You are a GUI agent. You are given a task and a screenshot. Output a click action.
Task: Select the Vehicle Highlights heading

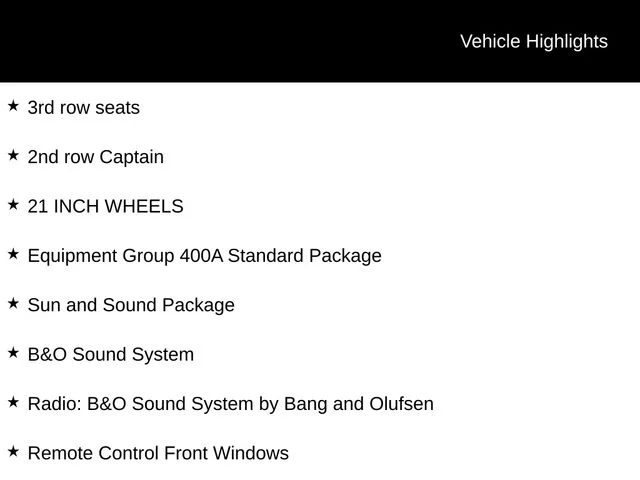pos(534,42)
